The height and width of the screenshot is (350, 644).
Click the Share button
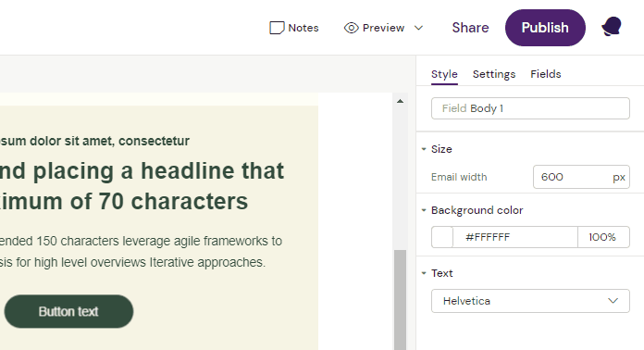470,28
